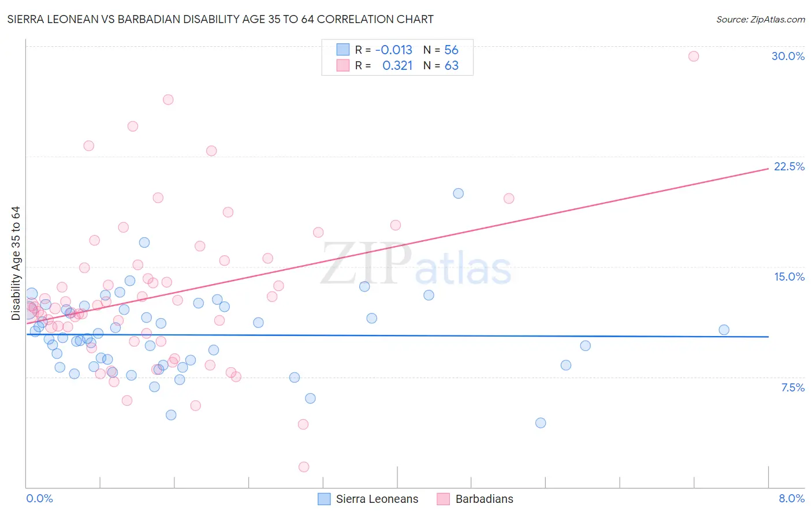Click the N = 56 legend value
812x515 pixels.
(x=441, y=50)
